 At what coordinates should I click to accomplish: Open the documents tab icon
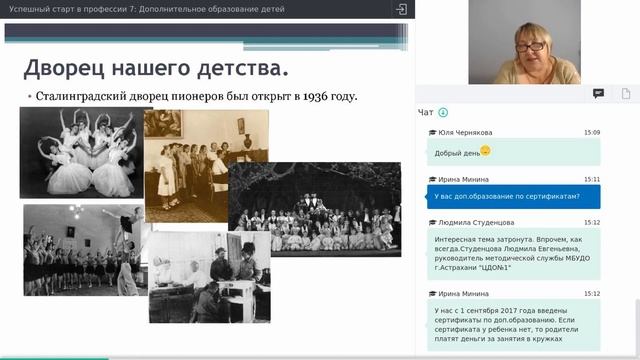point(626,94)
